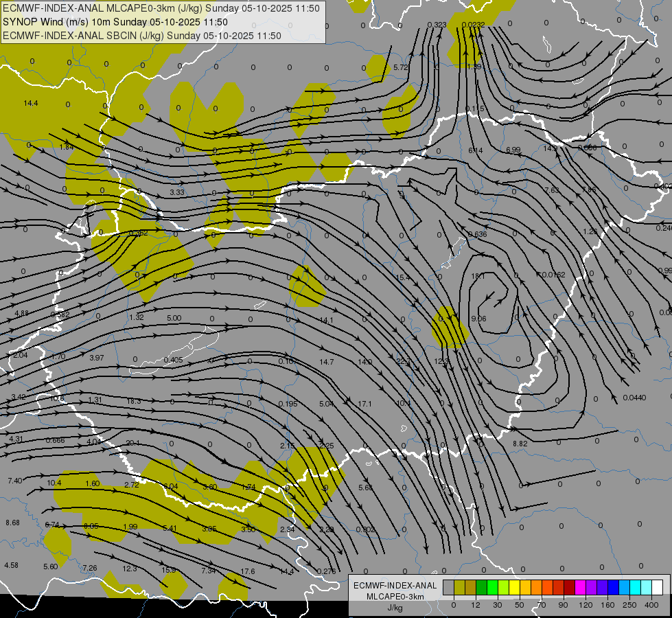
Task: Click the 5.72 value near the top
Action: (x=401, y=67)
